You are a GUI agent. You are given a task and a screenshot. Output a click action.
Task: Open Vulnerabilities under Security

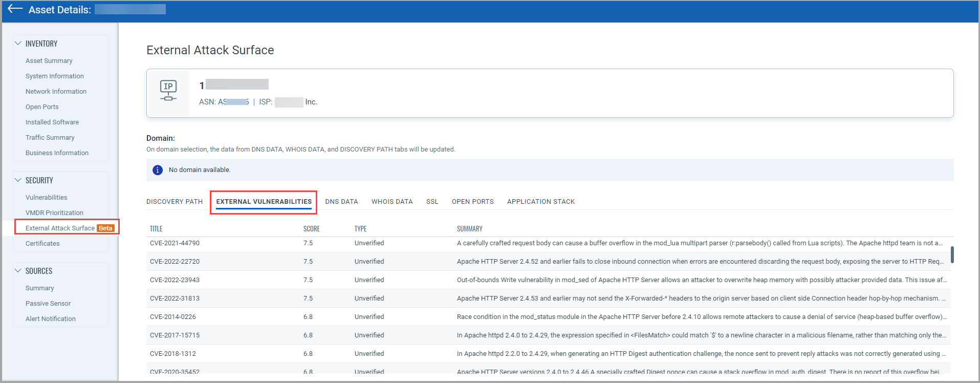[47, 198]
